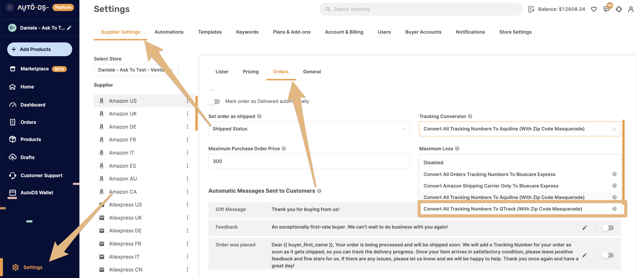Open chat messages with 49 badge

coord(606,9)
